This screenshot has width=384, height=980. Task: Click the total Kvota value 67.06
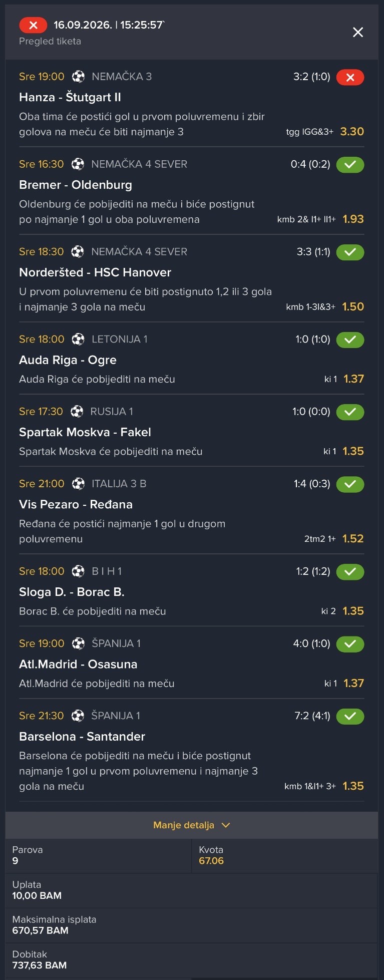pos(211,861)
